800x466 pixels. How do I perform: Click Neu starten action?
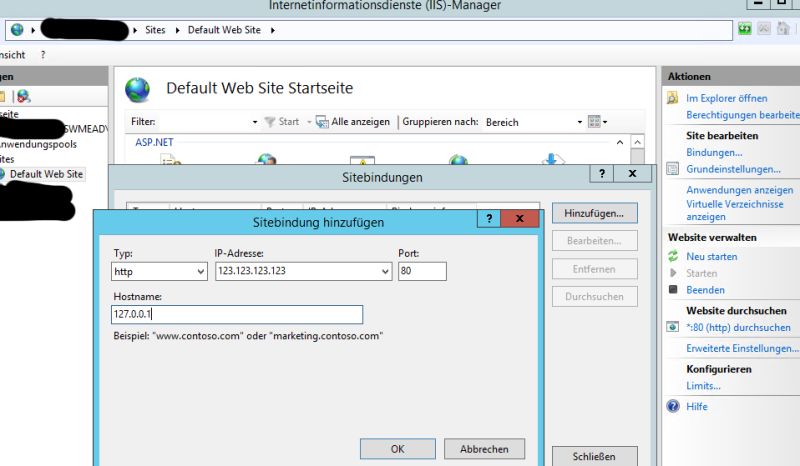[x=711, y=256]
